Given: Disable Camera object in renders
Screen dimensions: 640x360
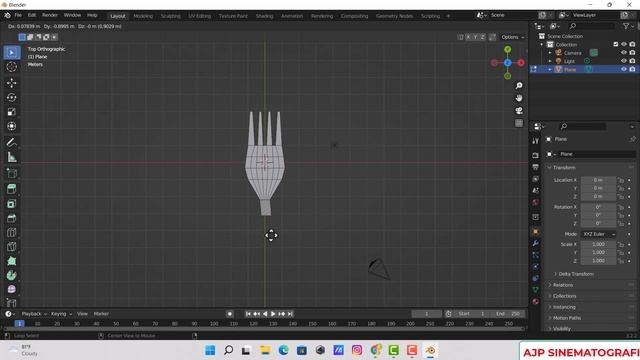Looking at the screenshot, I should pos(632,53).
